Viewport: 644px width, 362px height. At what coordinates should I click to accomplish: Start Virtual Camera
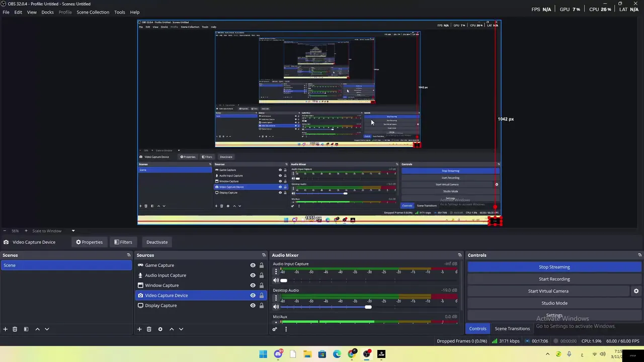click(548, 291)
